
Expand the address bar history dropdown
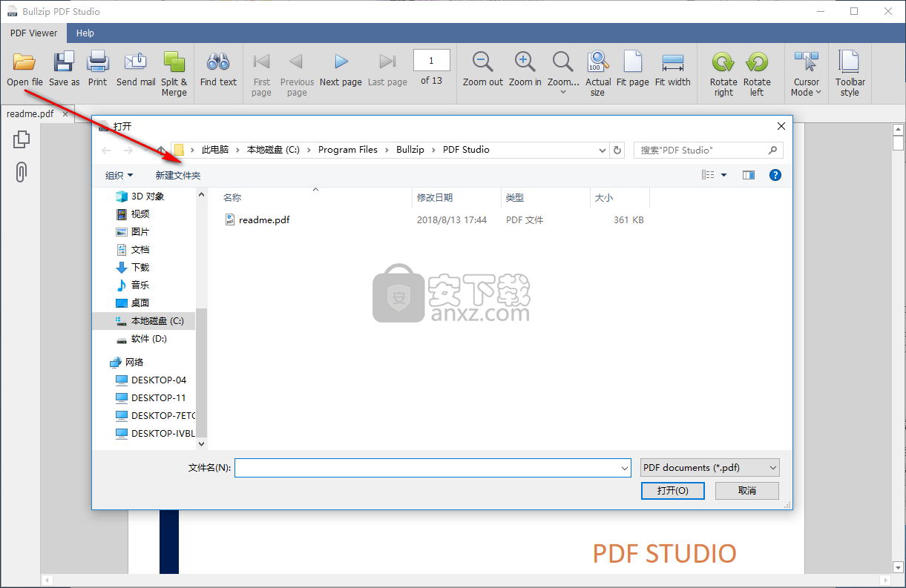[603, 150]
